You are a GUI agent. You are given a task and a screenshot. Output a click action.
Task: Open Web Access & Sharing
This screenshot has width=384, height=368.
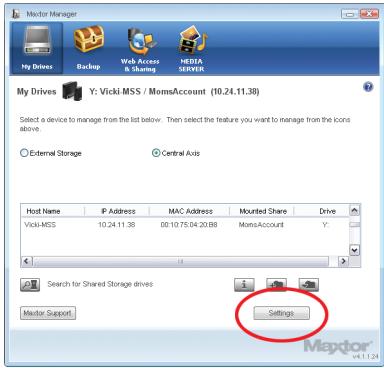point(140,49)
